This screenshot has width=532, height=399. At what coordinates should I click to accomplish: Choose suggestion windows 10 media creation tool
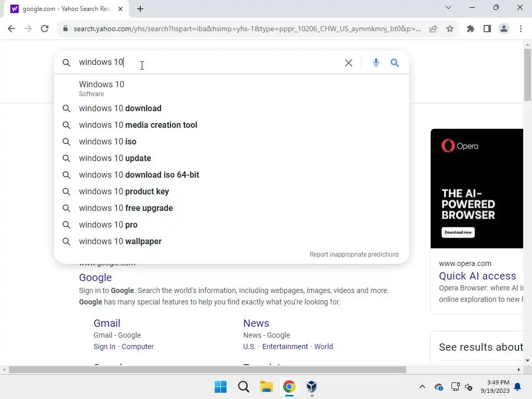[x=231, y=125]
